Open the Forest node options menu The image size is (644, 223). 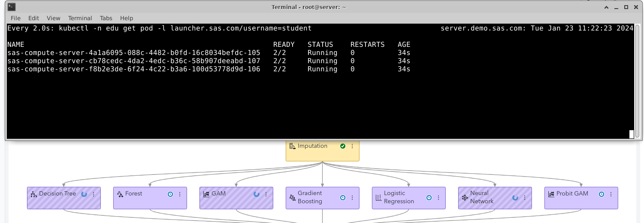coord(180,194)
